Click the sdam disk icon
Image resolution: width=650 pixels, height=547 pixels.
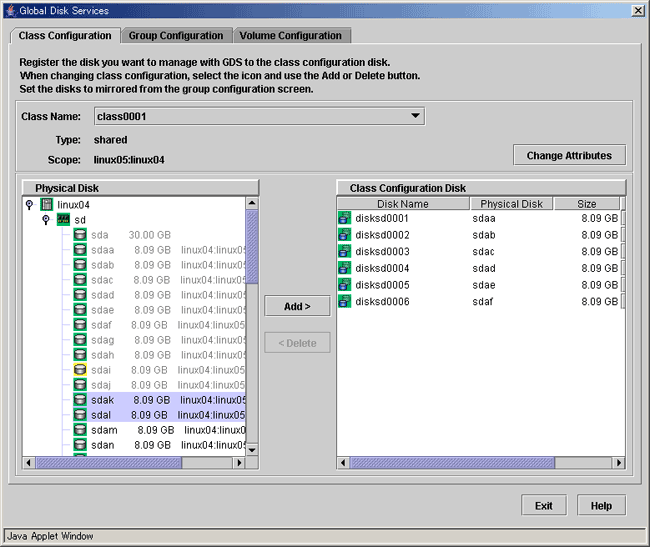pos(80,429)
